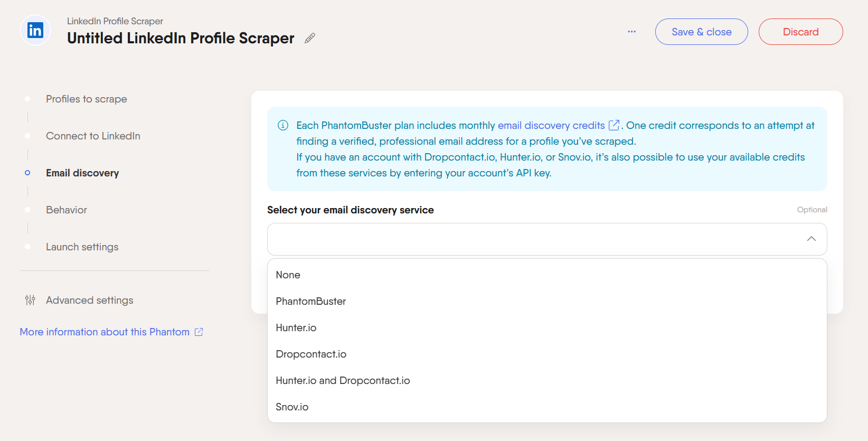Choose Hunter.io and Dropcontact.io option

[x=343, y=380]
